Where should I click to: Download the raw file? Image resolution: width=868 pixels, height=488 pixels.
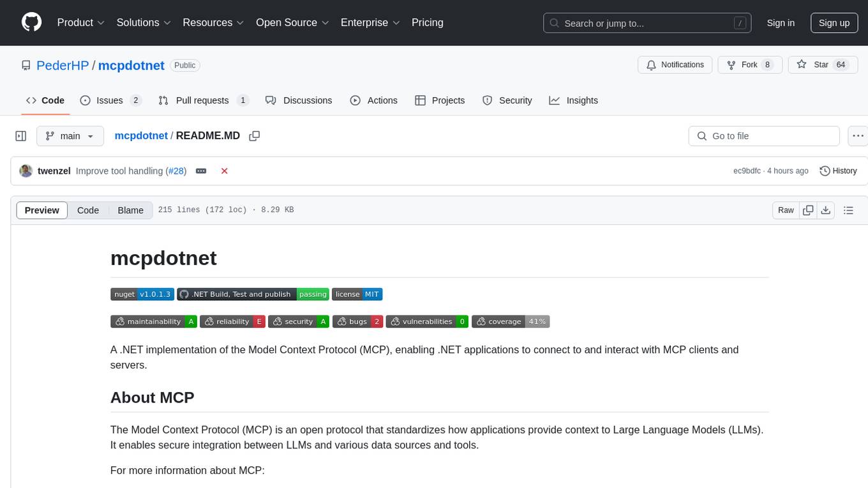click(x=825, y=210)
